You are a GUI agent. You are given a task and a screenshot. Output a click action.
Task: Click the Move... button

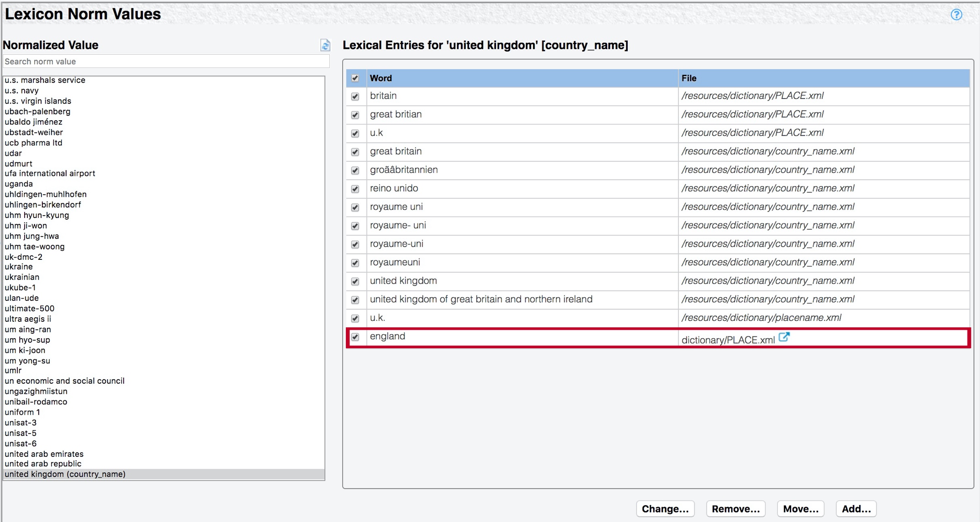pos(800,509)
